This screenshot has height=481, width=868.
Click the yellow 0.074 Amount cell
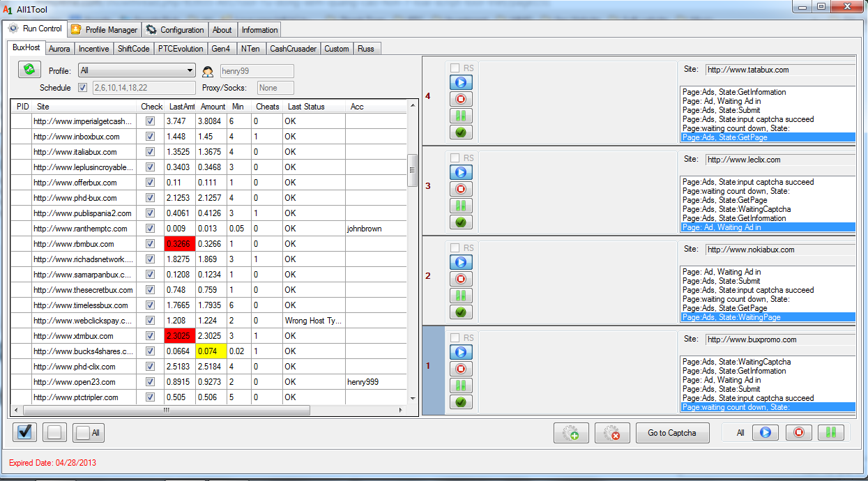click(x=211, y=351)
